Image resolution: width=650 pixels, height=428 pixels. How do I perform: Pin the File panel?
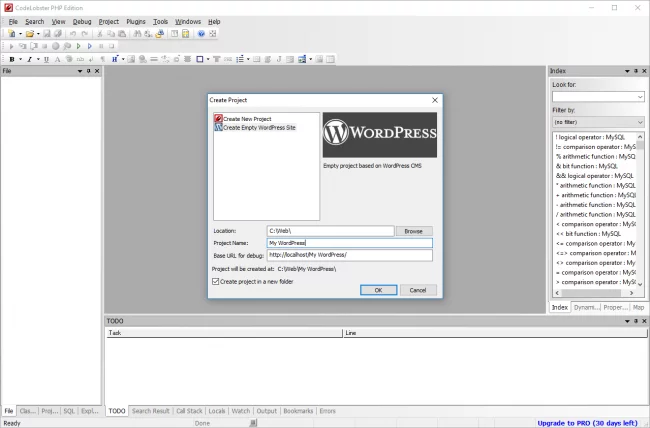(x=88, y=71)
